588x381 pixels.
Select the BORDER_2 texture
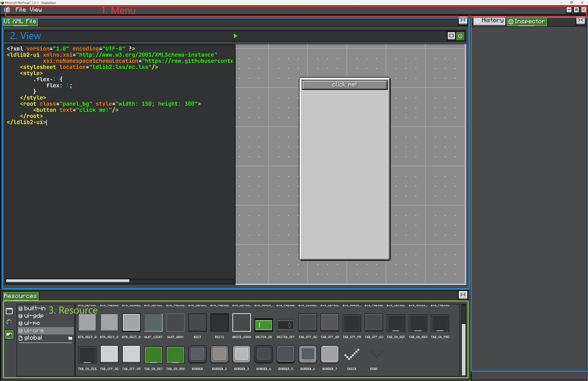(219, 354)
